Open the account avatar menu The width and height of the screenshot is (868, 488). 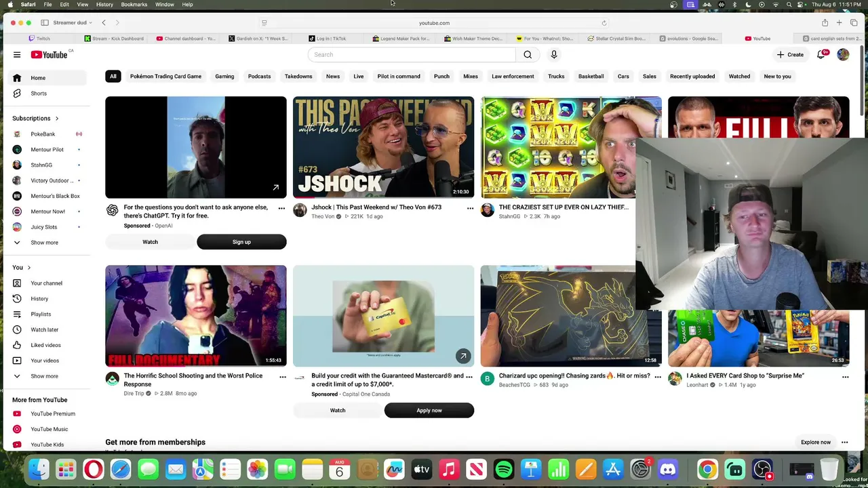(843, 54)
